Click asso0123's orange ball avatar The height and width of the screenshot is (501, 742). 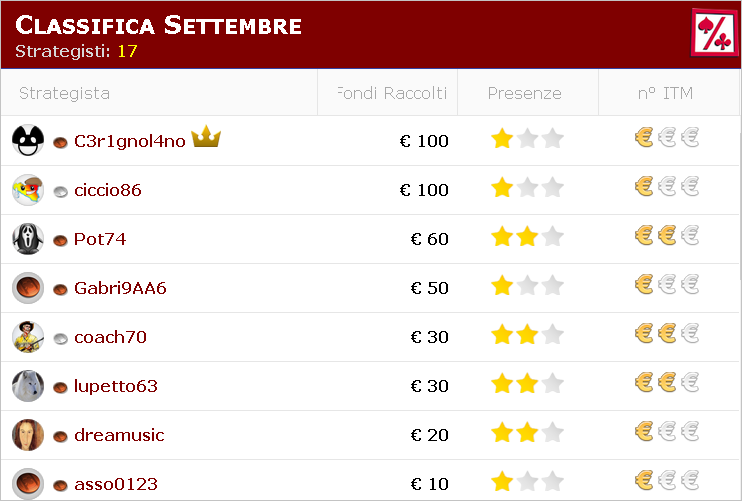[28, 484]
